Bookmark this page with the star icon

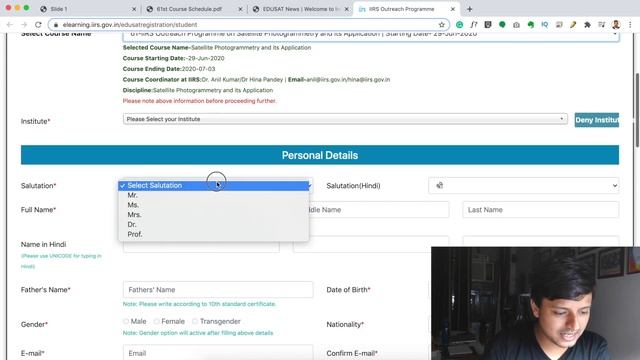pos(442,25)
